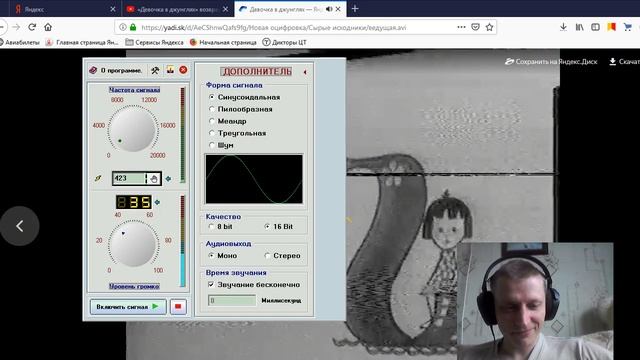
Task: Click the Скачать download button
Action: click(x=624, y=62)
